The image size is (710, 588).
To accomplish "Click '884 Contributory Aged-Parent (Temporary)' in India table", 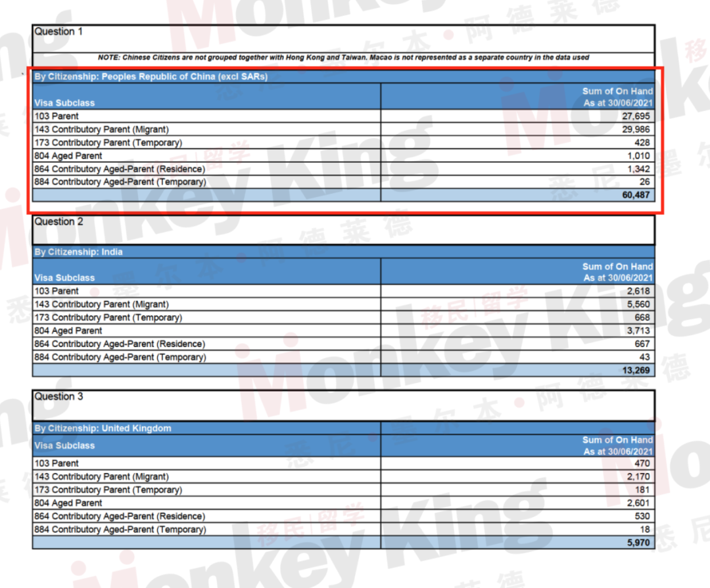I will 120,357.
